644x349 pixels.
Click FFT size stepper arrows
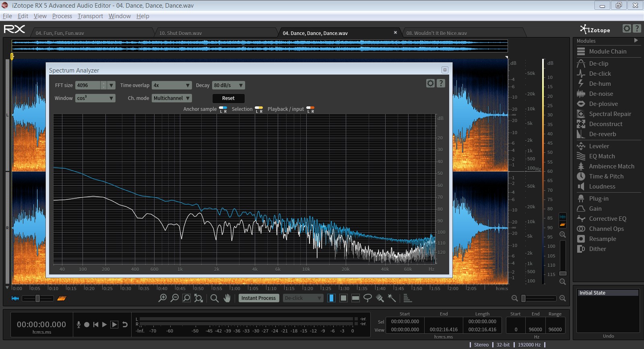(103, 85)
